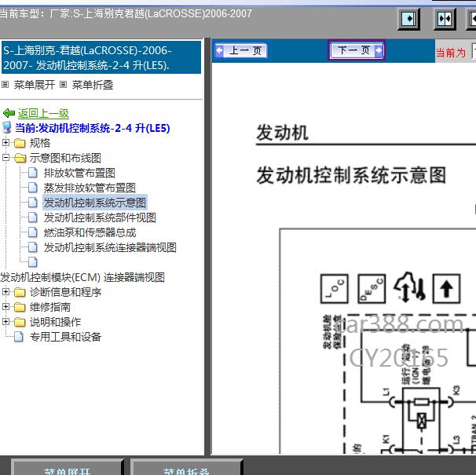Click document icon beside 蒸发排放软管布置图
Screen dimensions: 476x475
pyautogui.click(x=33, y=188)
